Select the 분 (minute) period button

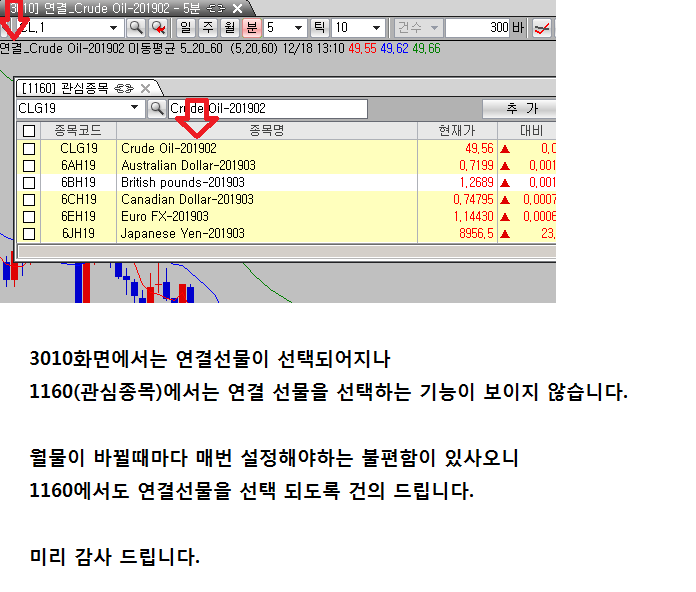pyautogui.click(x=250, y=28)
